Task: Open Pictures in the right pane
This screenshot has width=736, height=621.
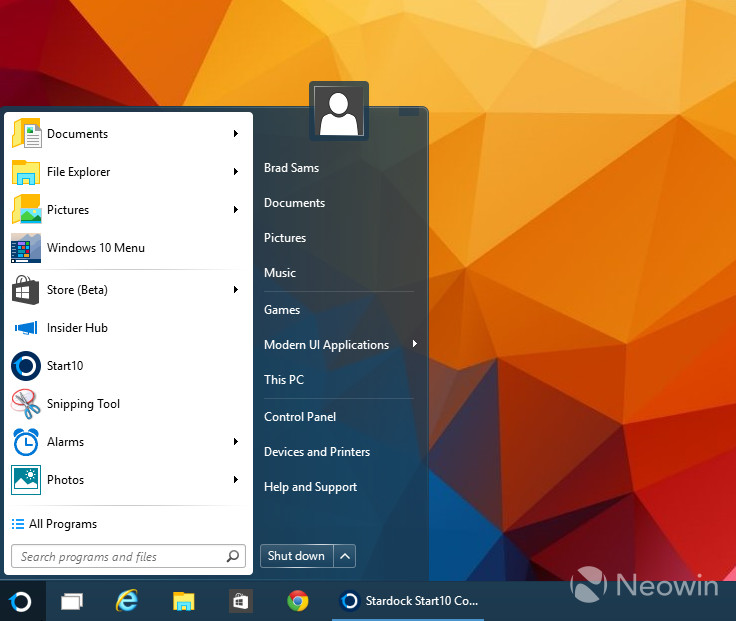Action: 285,238
